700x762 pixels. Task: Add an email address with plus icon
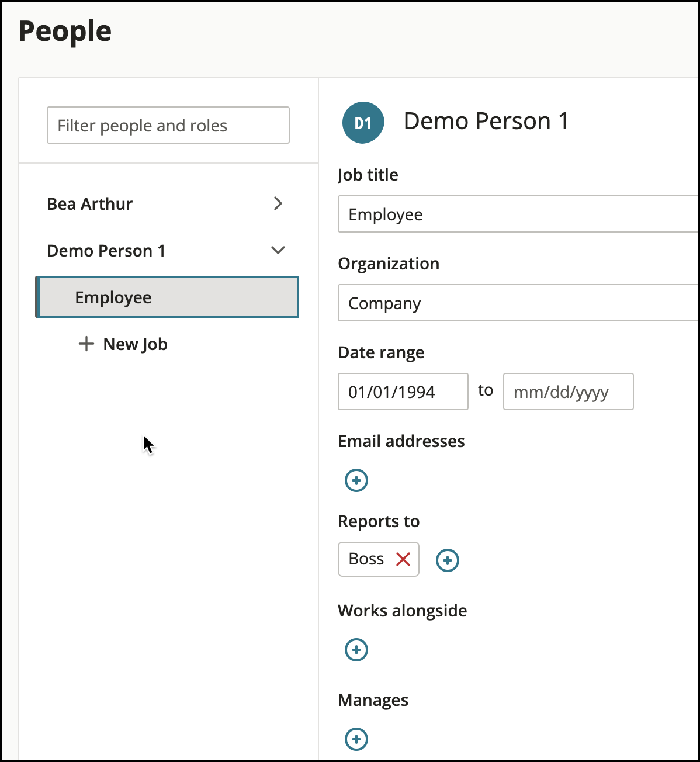356,480
